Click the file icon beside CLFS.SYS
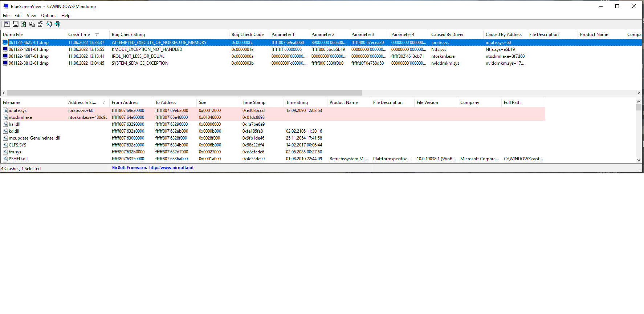 5,145
